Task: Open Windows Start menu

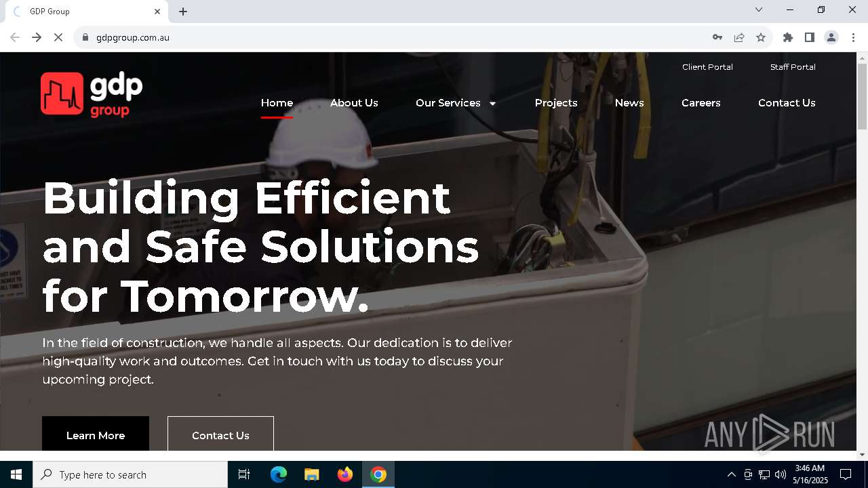Action: click(16, 474)
